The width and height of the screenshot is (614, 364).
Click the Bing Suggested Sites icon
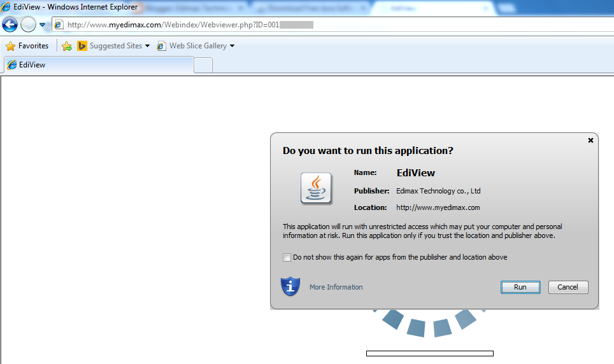click(82, 46)
